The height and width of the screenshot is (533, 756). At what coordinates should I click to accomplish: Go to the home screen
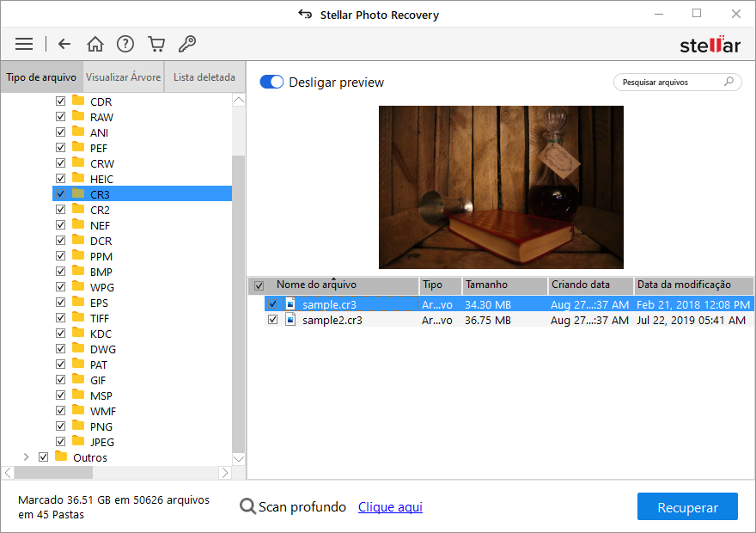click(x=95, y=44)
